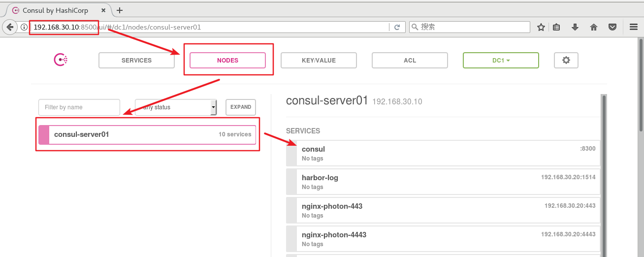
Task: Open the any status filter dropdown
Action: [176, 107]
